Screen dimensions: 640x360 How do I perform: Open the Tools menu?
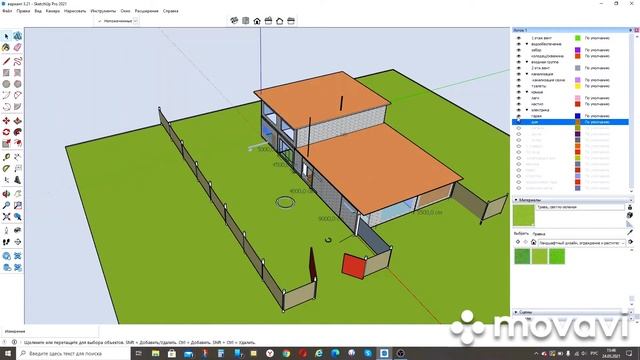click(103, 11)
